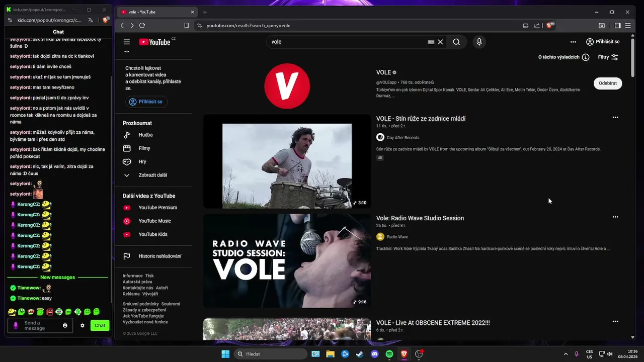Image resolution: width=644 pixels, height=362 pixels.
Task: Open YouTube Kids in the sidebar
Action: click(153, 235)
